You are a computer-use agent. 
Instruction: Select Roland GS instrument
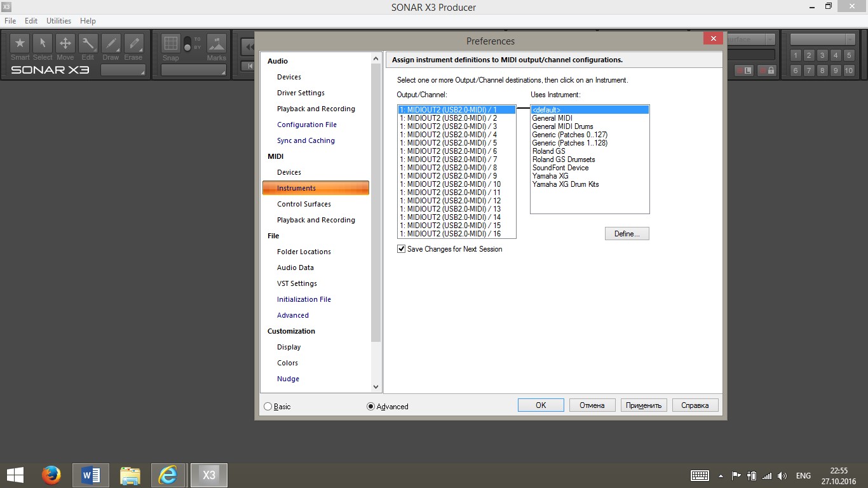tap(590, 151)
